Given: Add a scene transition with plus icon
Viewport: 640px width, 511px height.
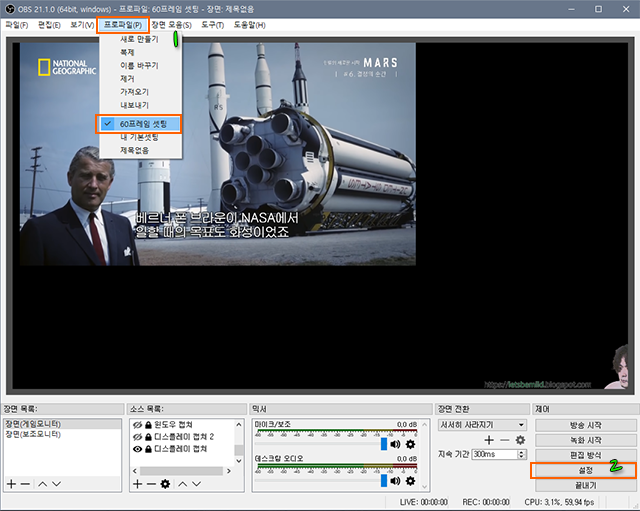Looking at the screenshot, I should point(489,440).
